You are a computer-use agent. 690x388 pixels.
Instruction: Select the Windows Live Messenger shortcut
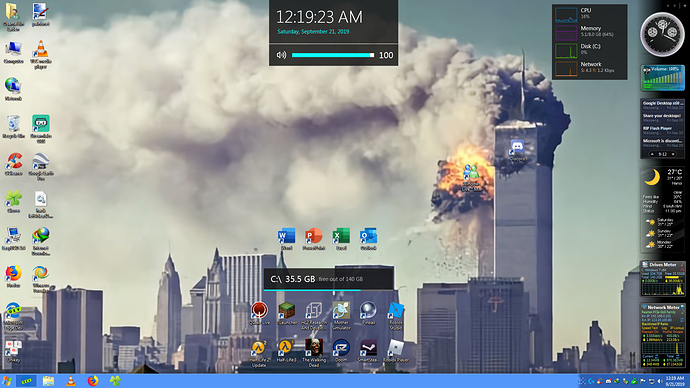coord(471,177)
